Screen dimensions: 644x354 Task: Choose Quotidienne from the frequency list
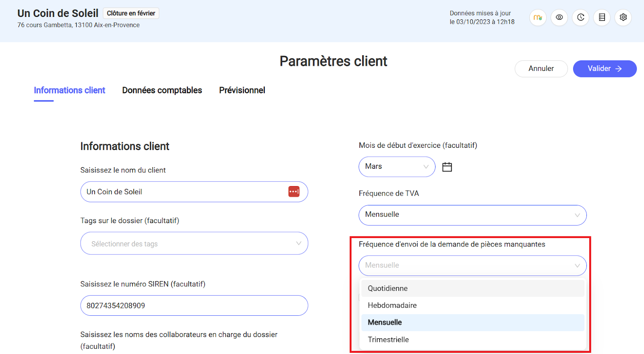[x=388, y=288]
